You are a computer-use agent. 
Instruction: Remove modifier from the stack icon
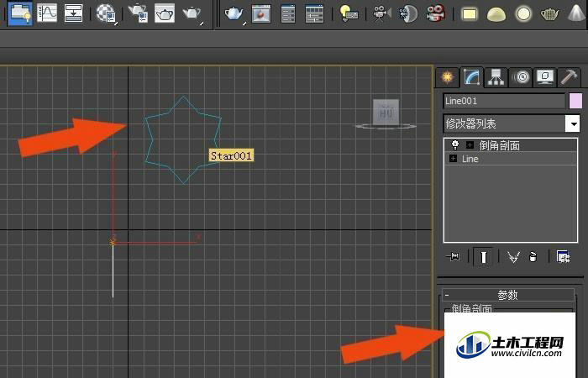(x=533, y=257)
